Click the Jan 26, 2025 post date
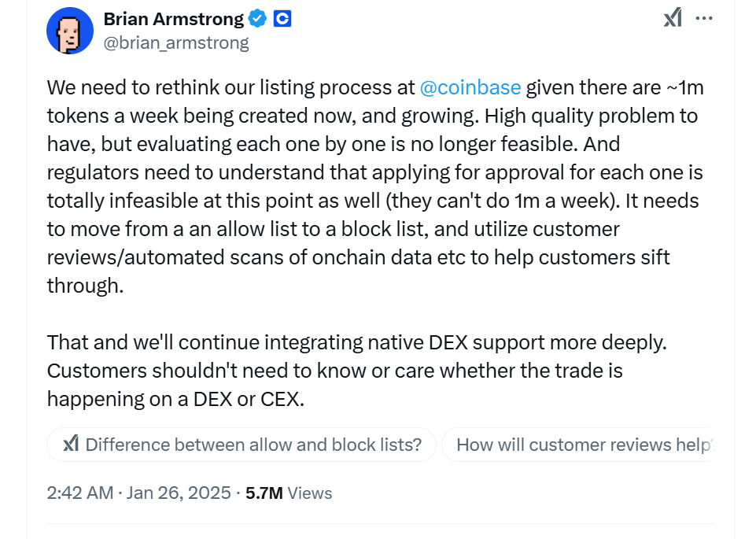The height and width of the screenshot is (539, 756). coord(179,493)
